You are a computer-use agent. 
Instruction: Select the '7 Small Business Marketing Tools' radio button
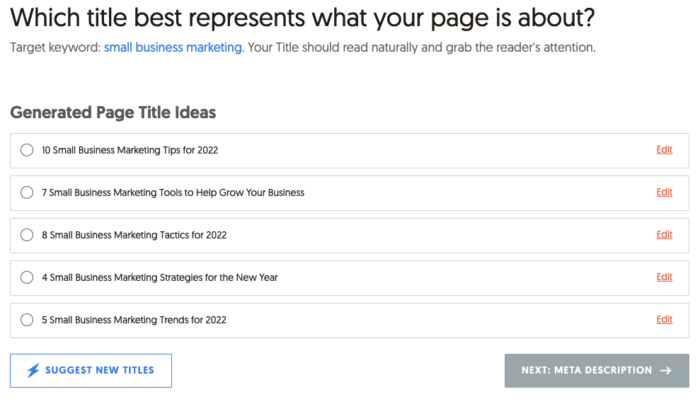pyautogui.click(x=27, y=192)
